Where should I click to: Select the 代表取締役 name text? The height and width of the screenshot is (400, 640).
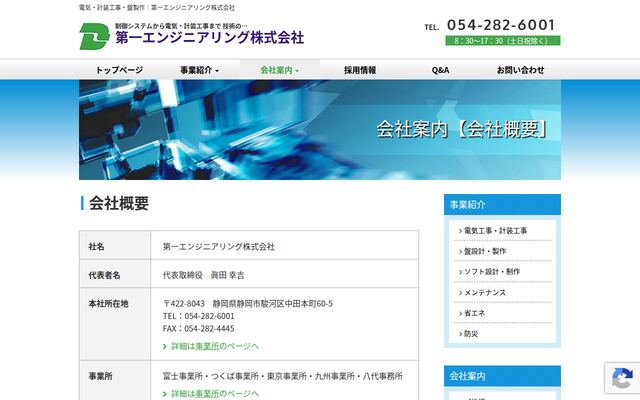tap(203, 275)
